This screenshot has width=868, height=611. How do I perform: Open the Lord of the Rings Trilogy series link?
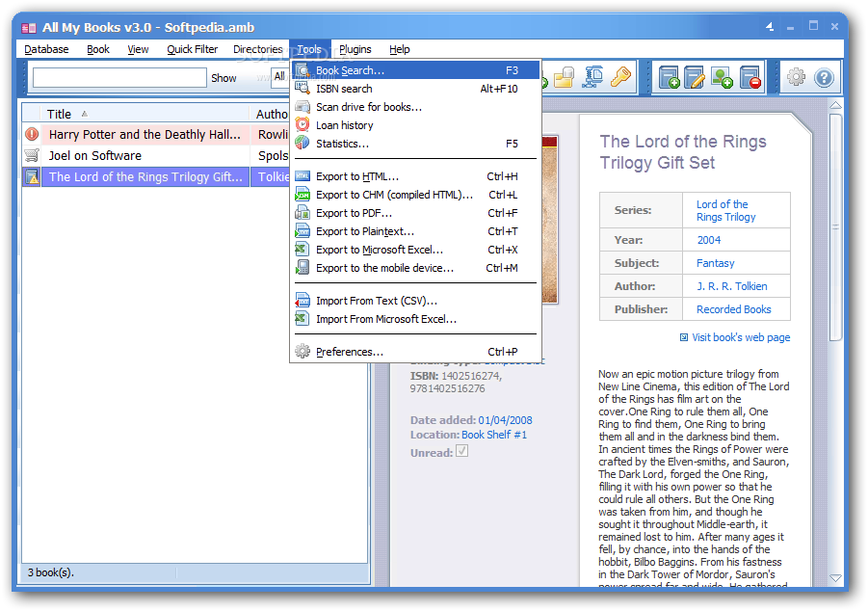click(x=725, y=210)
